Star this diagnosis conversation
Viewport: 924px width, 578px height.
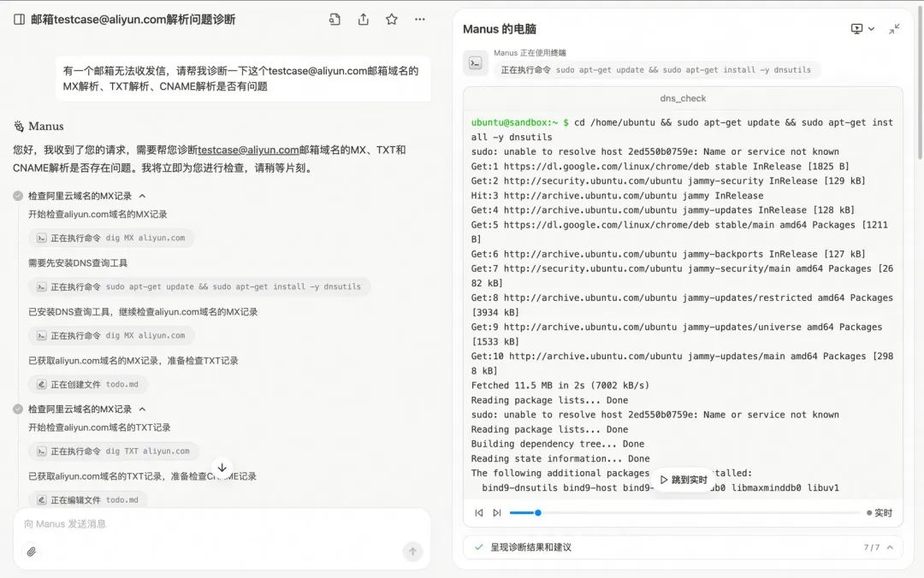(x=391, y=19)
